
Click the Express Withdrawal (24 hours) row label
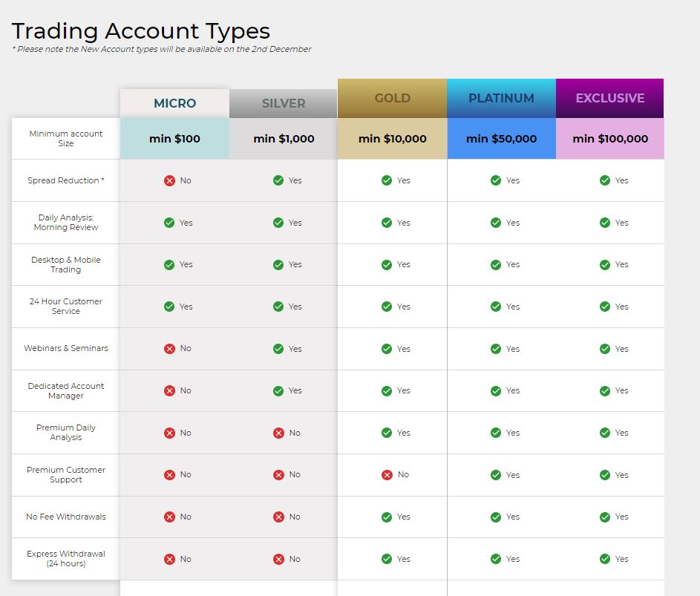point(66,559)
